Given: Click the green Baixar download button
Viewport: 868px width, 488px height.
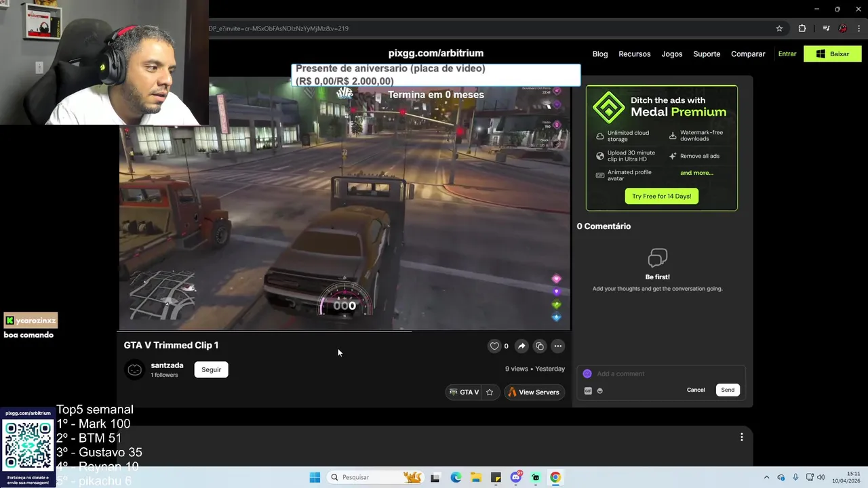Looking at the screenshot, I should [832, 54].
